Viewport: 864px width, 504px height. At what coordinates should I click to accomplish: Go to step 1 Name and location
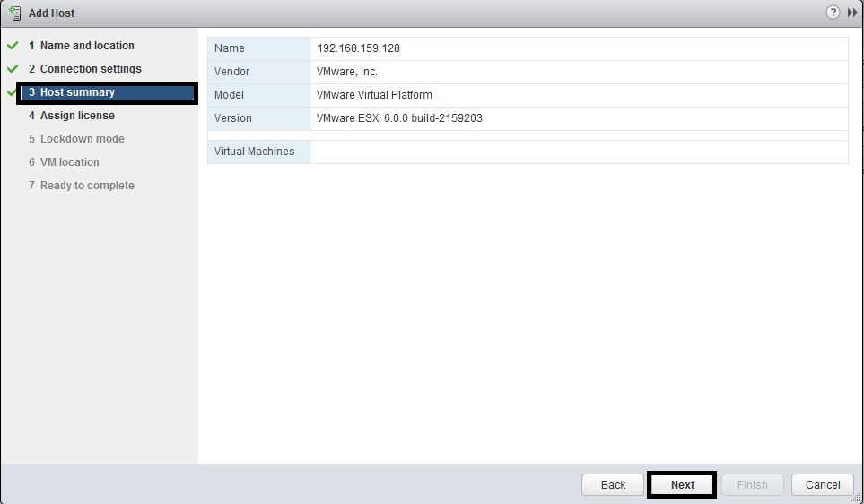pos(86,46)
